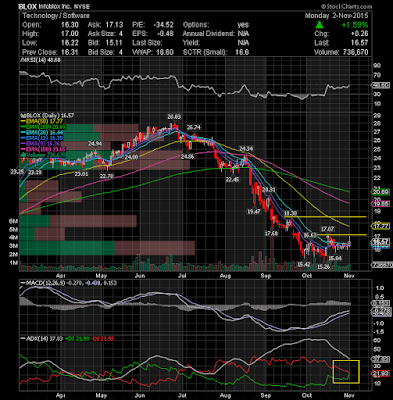Click the Ask: 17.13 value
Image resolution: width=393 pixels, height=400 pixels.
[x=114, y=25]
